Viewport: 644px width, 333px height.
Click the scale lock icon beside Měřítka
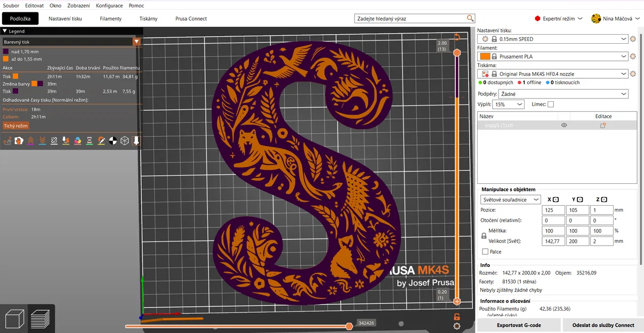point(484,235)
